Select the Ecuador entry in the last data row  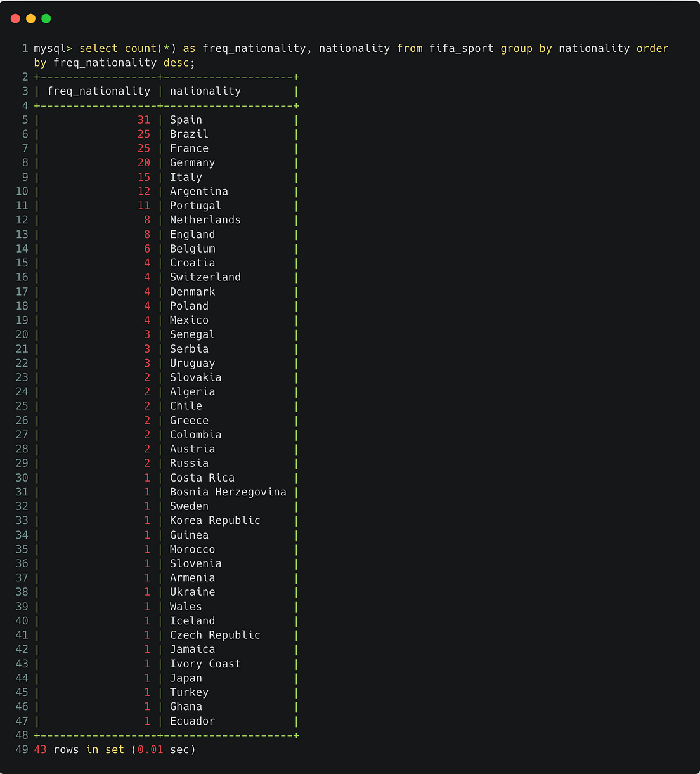192,721
